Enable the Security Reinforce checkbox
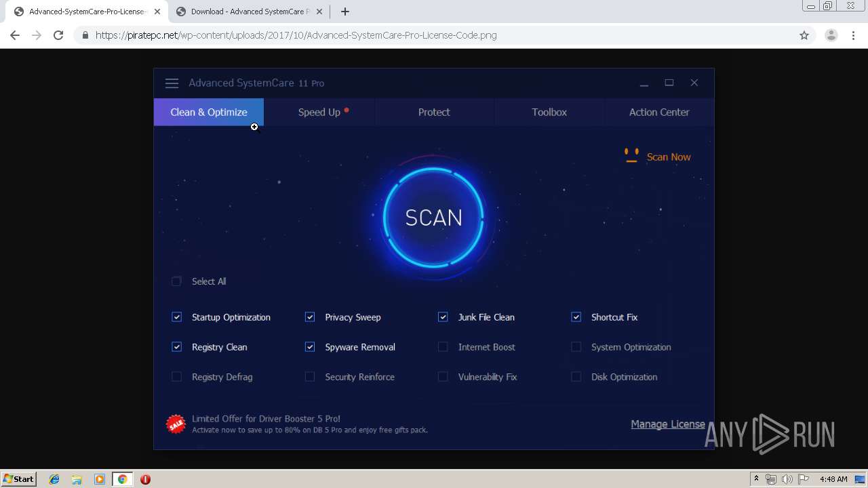The image size is (868, 488). pos(310,377)
